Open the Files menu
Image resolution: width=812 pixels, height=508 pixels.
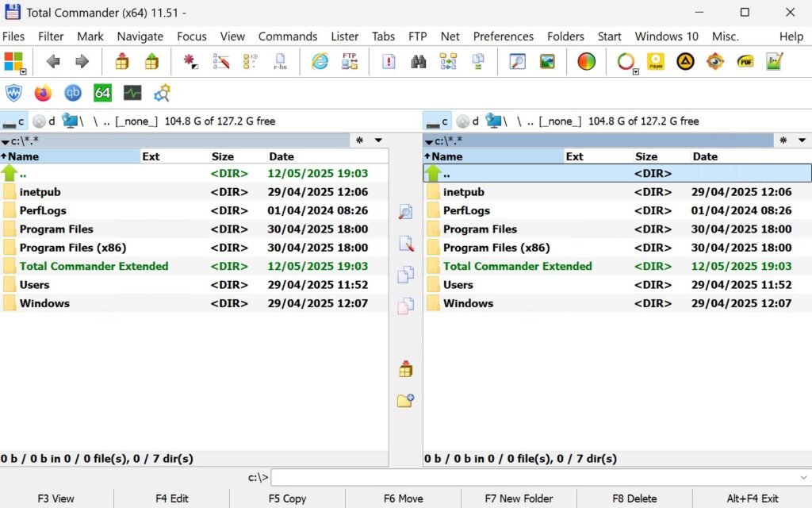point(13,37)
